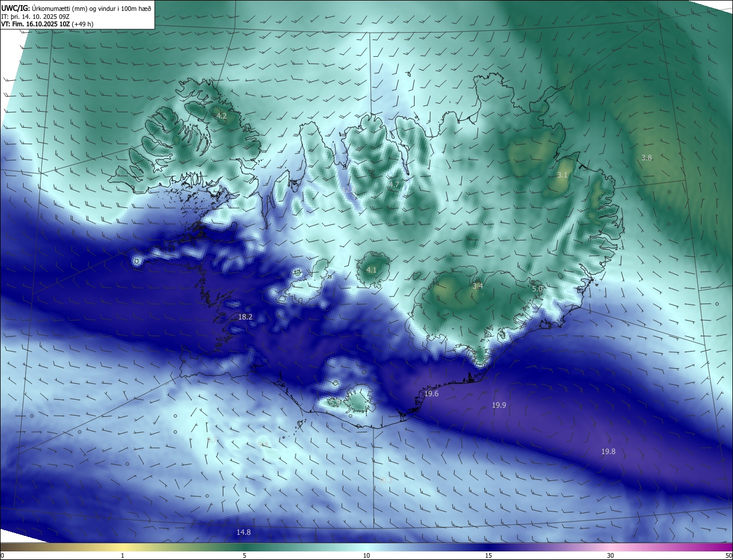Click the 4.2 value over the Westfjords
Viewport: 733px width, 560px height.
click(x=221, y=116)
